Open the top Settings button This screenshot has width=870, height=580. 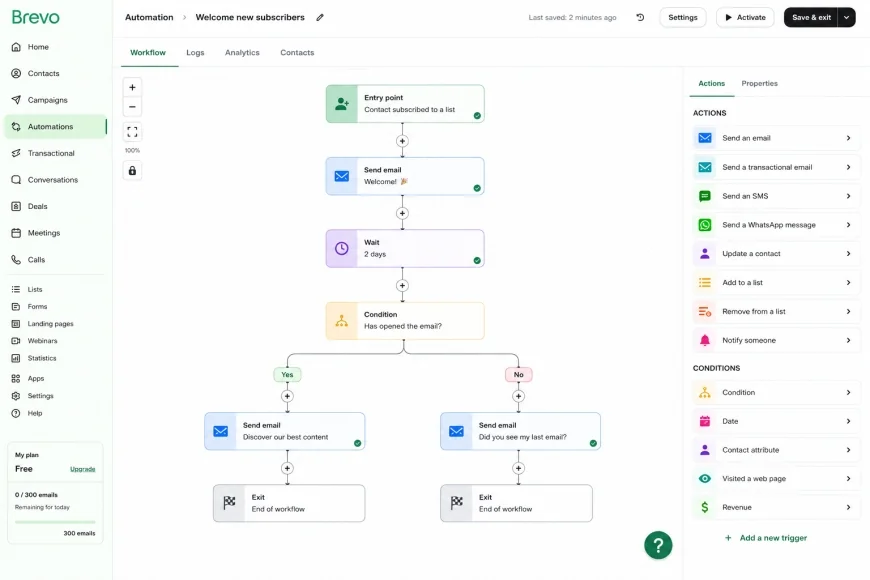click(x=682, y=17)
